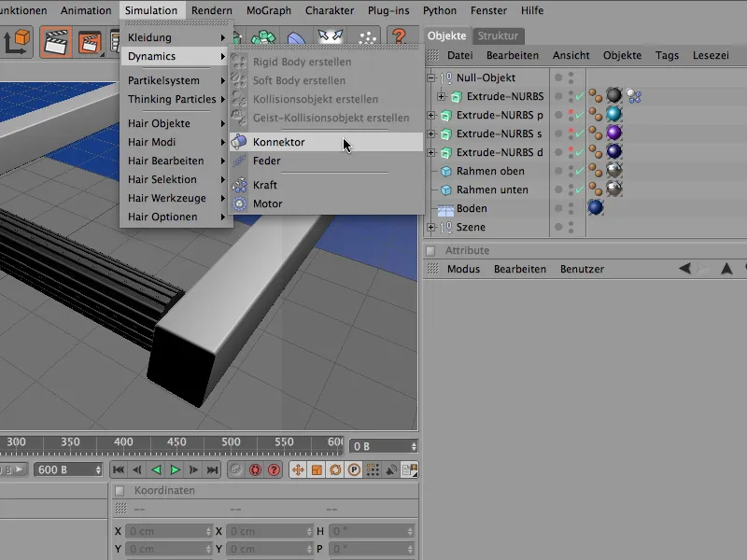Toggle the green checkmark of Rahmen unten
The width and height of the screenshot is (747, 560).
[580, 190]
